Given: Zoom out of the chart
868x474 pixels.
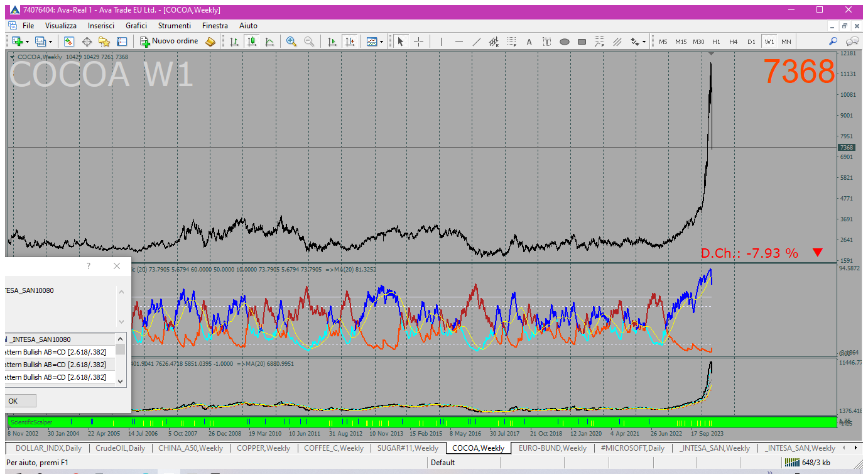Looking at the screenshot, I should [309, 41].
